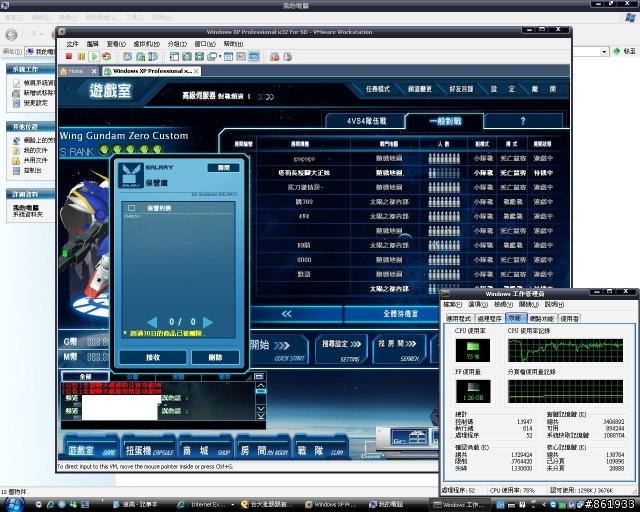
Task: Click the VMware summary view icon
Action: coord(229,56)
